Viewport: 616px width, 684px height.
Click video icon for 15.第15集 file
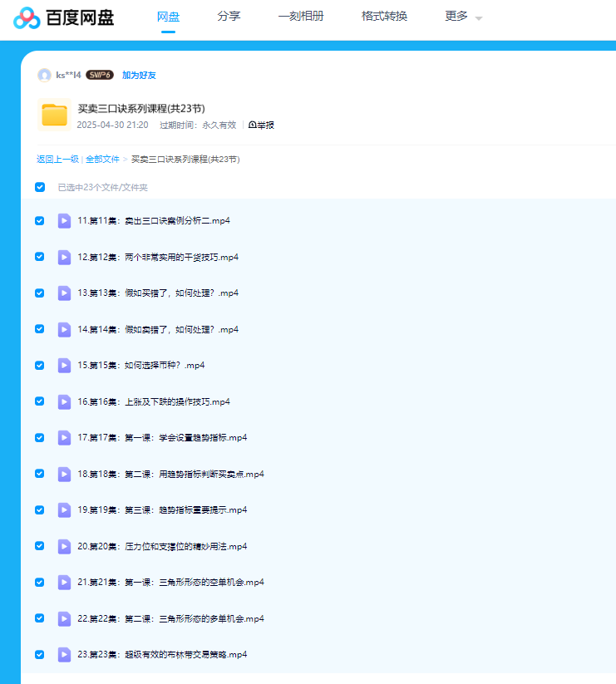pos(64,365)
